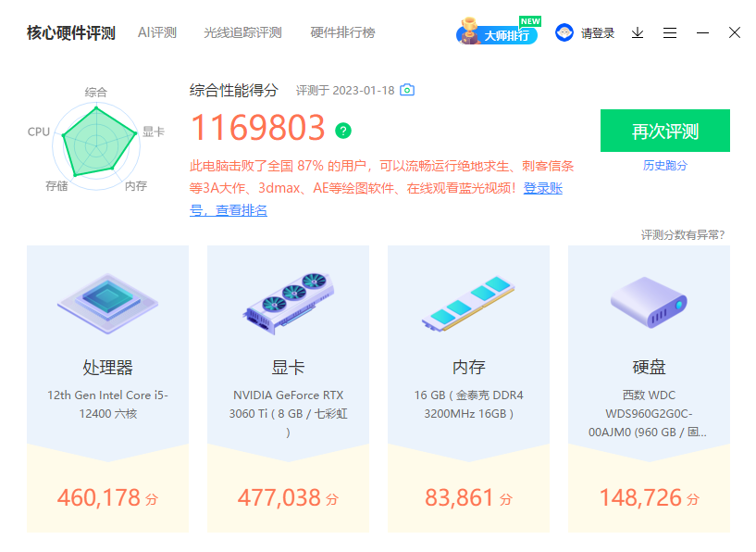Click the 综合性能得分 heading
The width and height of the screenshot is (756, 552).
(234, 90)
